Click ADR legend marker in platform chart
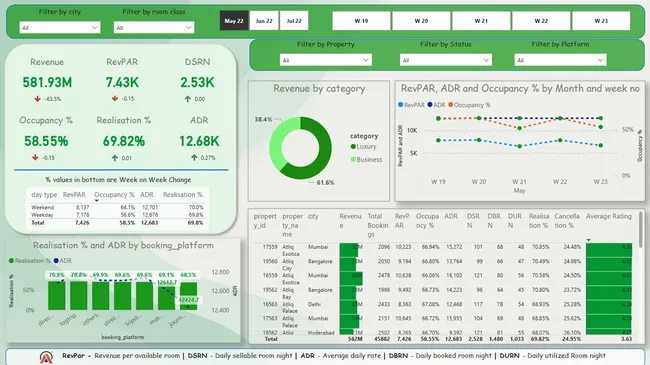Viewport: 650px width, 365px height. 56,261
